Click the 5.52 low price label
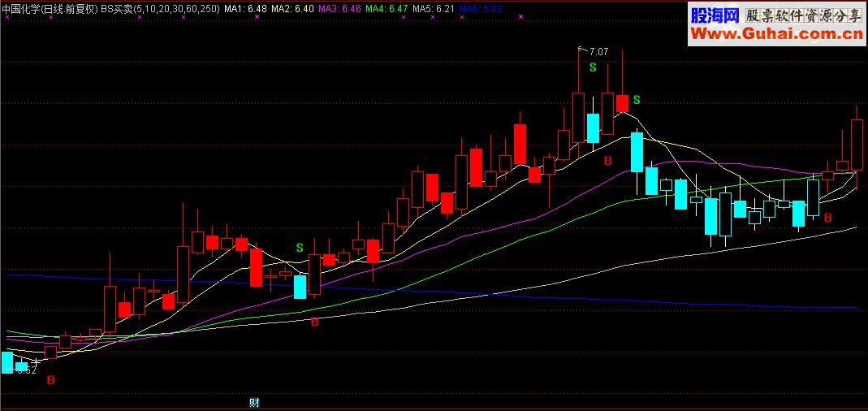 (26, 370)
